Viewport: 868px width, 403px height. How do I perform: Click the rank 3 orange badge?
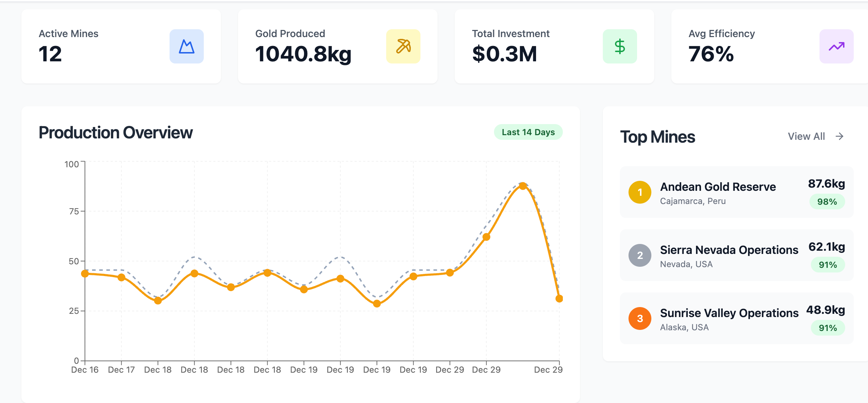tap(640, 318)
